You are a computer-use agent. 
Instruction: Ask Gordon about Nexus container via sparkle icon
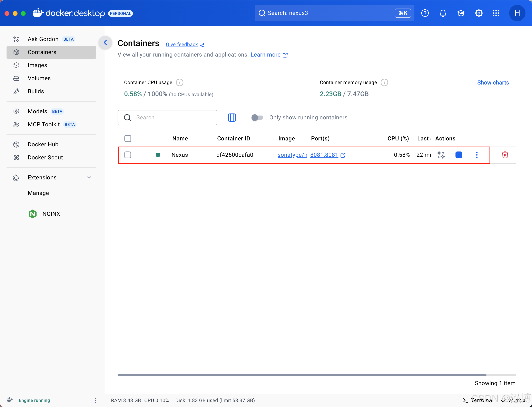coord(441,155)
